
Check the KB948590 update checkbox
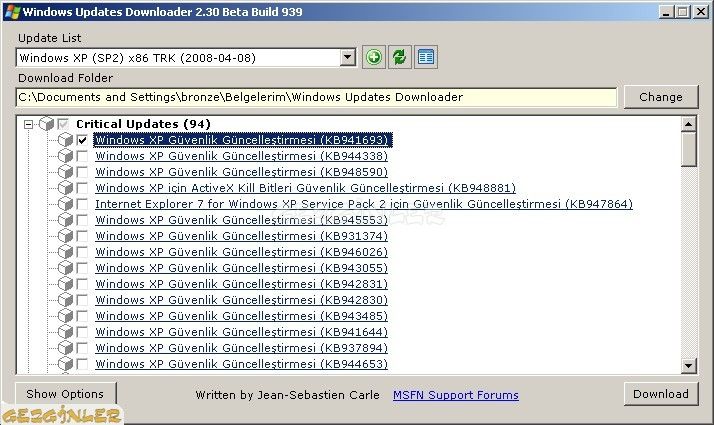82,172
